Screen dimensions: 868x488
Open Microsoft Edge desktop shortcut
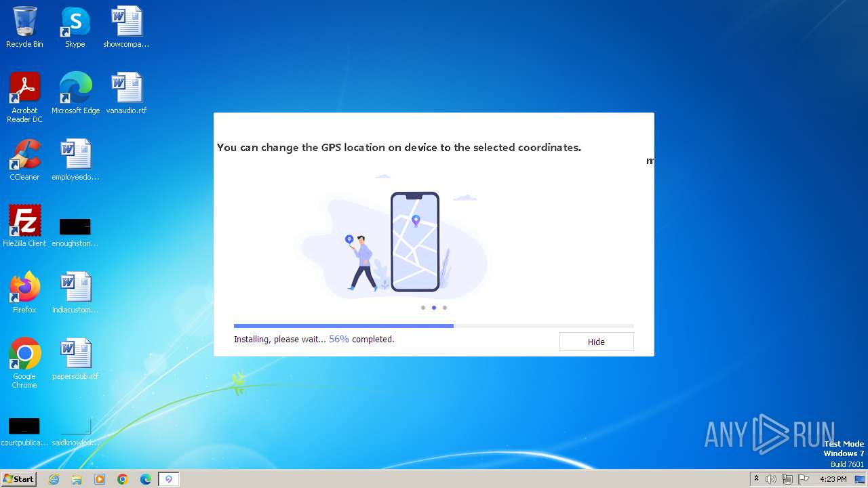(x=75, y=94)
